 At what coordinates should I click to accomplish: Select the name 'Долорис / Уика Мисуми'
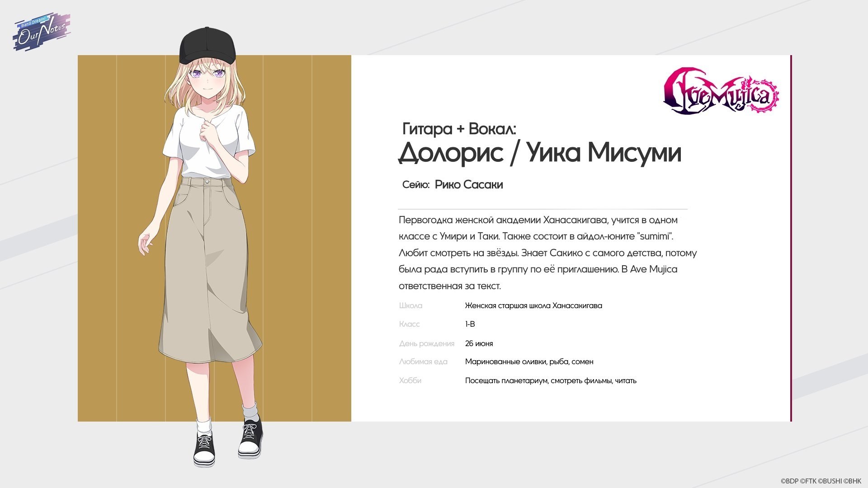point(540,152)
